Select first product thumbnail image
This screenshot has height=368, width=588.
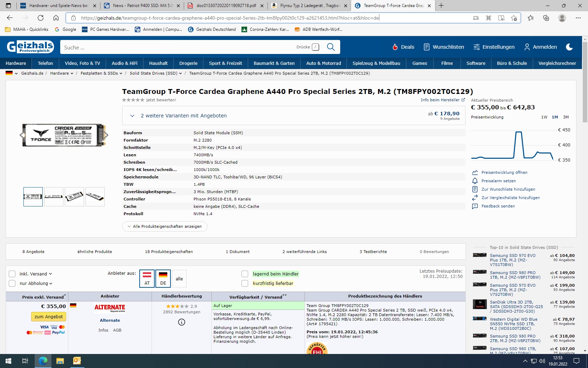click(x=33, y=197)
